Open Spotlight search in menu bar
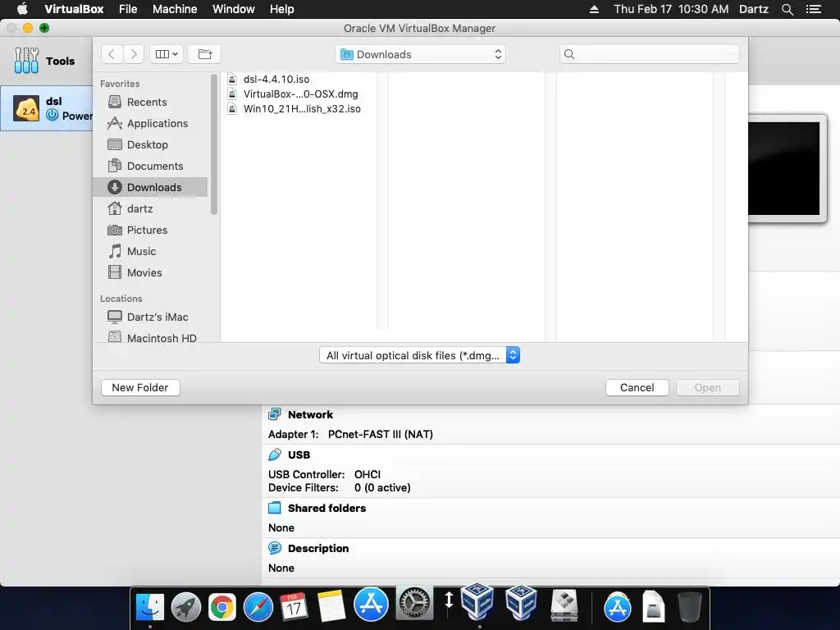 point(787,9)
